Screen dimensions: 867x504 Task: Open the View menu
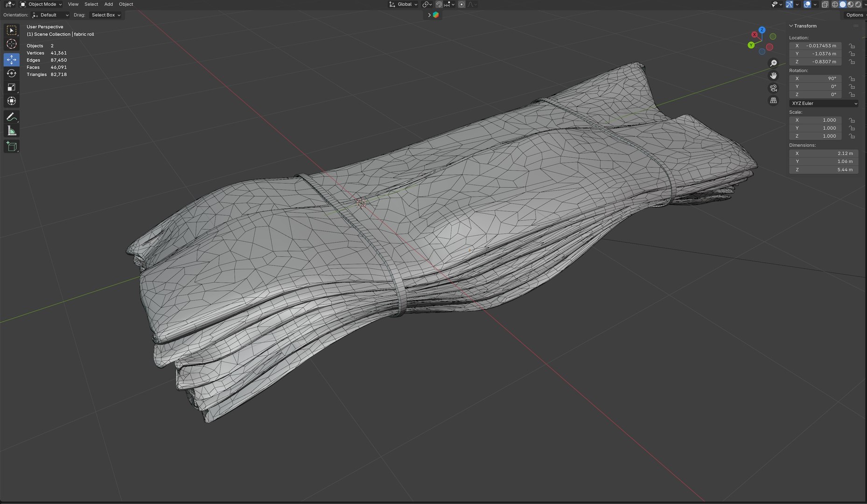coord(73,4)
